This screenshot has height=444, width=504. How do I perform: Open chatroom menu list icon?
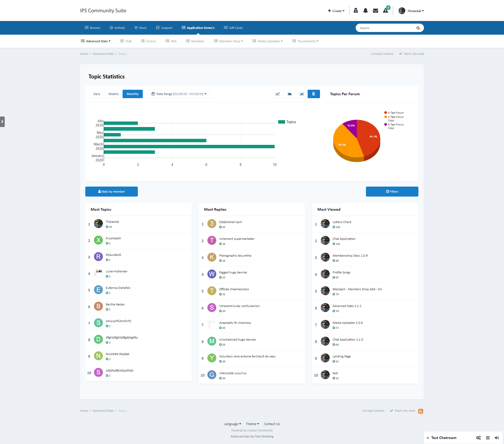[488, 438]
